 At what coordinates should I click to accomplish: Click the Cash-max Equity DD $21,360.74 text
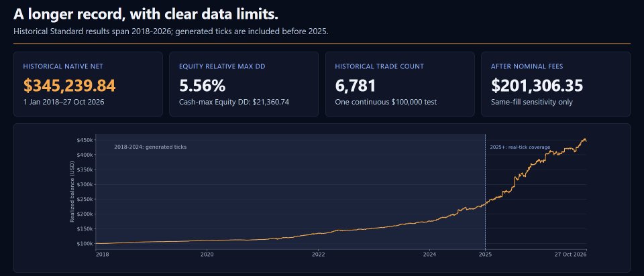[x=234, y=102]
